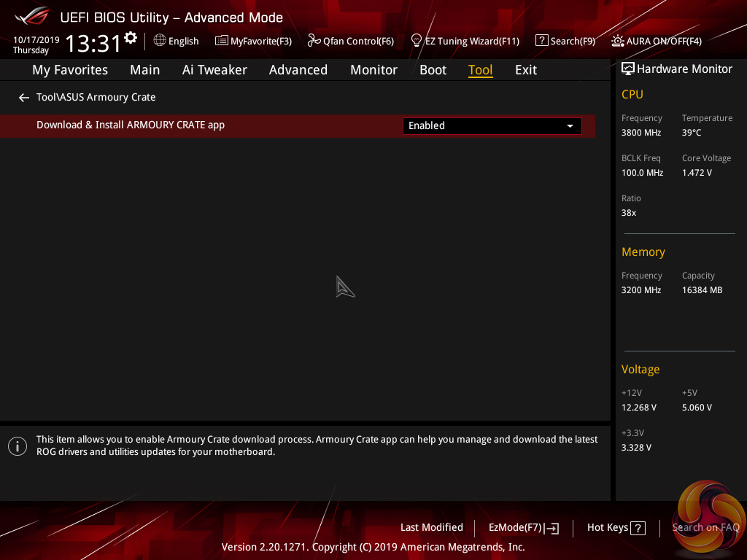
Task: Open the Enabled dropdown for Armoury Crate
Action: pyautogui.click(x=492, y=125)
